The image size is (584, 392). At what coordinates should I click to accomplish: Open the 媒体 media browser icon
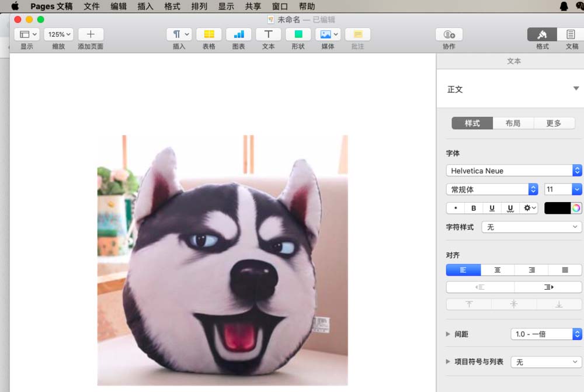tap(325, 35)
